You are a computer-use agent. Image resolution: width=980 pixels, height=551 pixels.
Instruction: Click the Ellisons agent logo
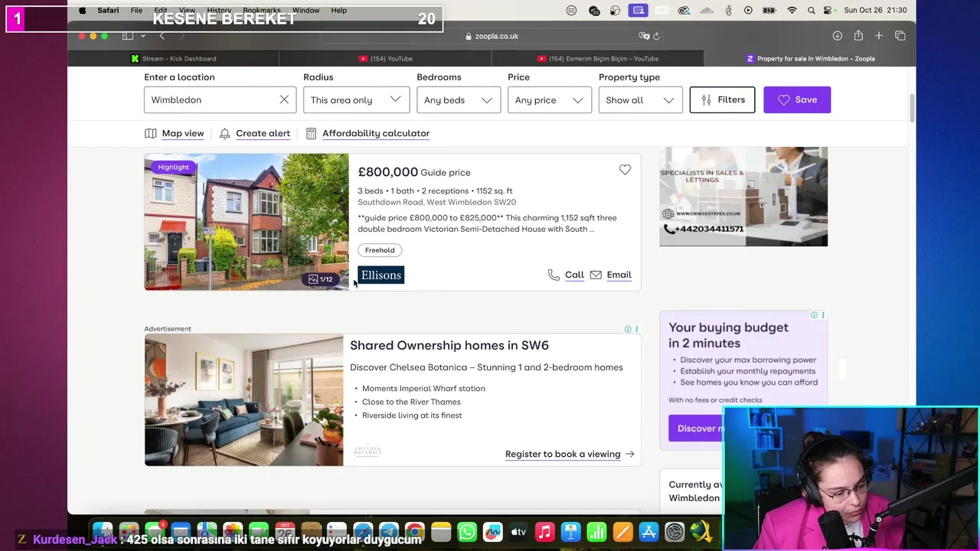pyautogui.click(x=381, y=275)
